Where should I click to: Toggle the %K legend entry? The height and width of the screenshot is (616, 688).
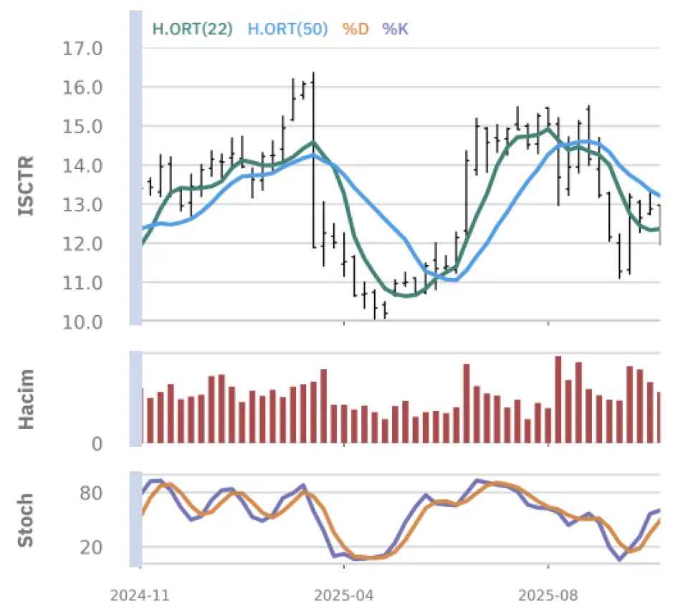click(395, 29)
